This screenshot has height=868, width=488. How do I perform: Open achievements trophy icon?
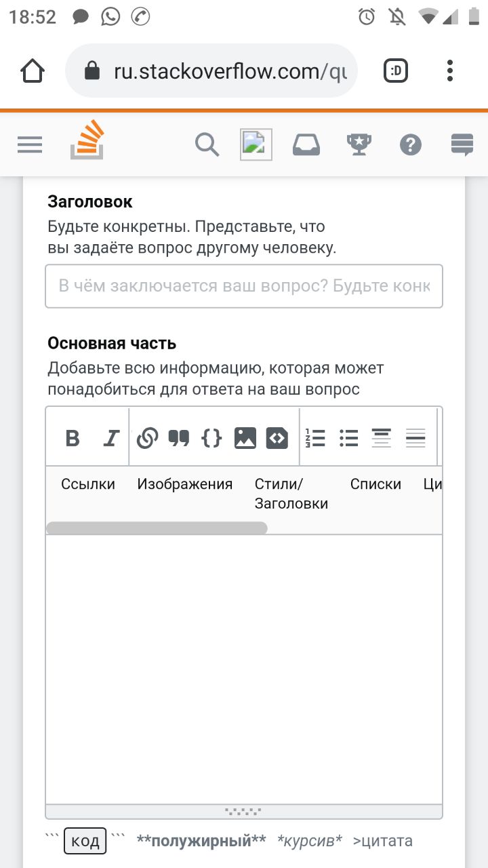point(359,144)
